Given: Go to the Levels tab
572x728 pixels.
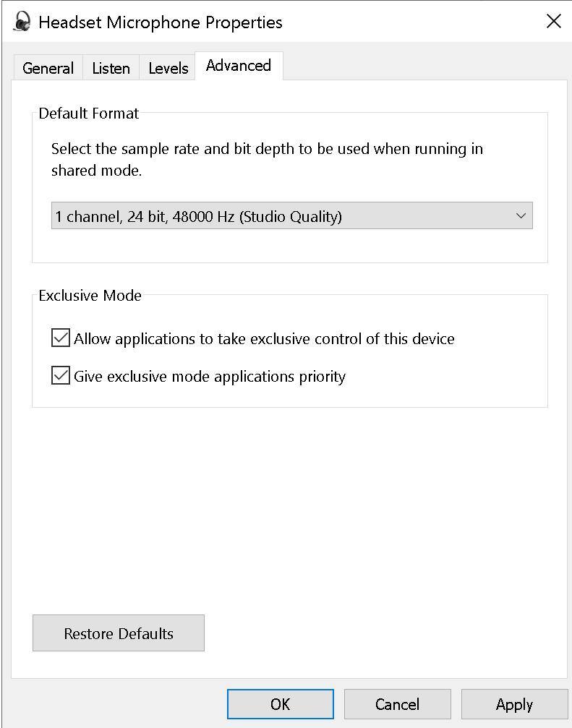Looking at the screenshot, I should (x=168, y=68).
